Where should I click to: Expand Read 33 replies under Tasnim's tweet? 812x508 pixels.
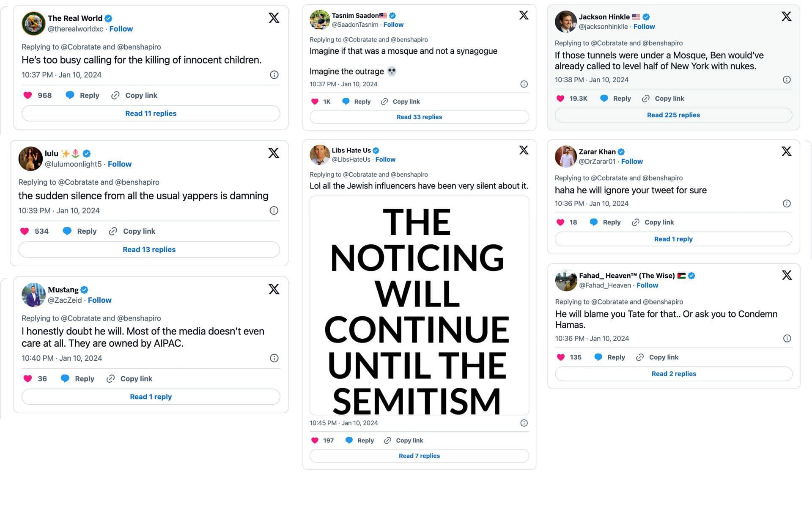pos(419,117)
